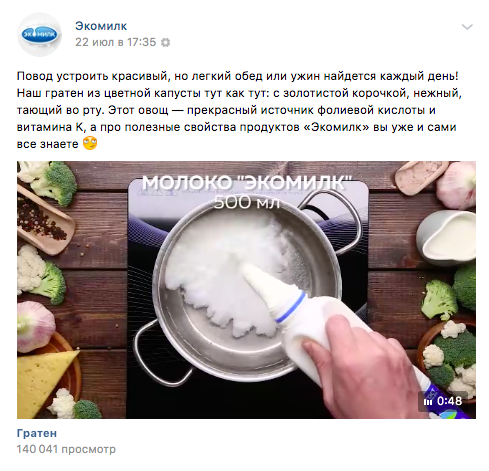Click the '500 мл' overlay text in video
The image size is (489, 471).
(247, 202)
